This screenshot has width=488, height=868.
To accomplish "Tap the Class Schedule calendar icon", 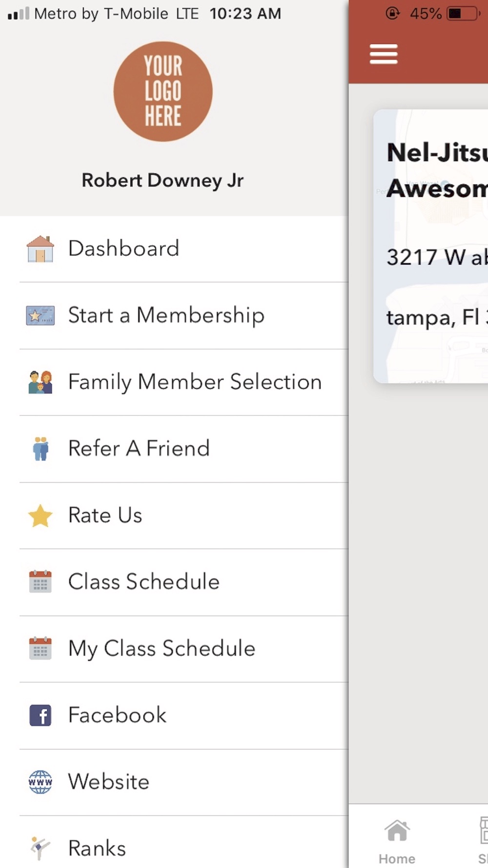I will 40,582.
